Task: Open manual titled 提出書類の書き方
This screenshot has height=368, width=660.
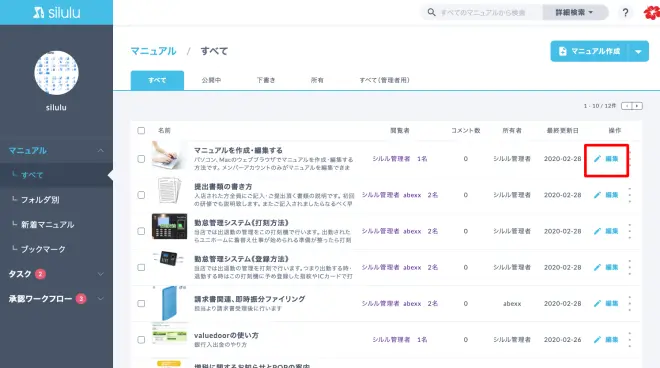Action: (223, 187)
